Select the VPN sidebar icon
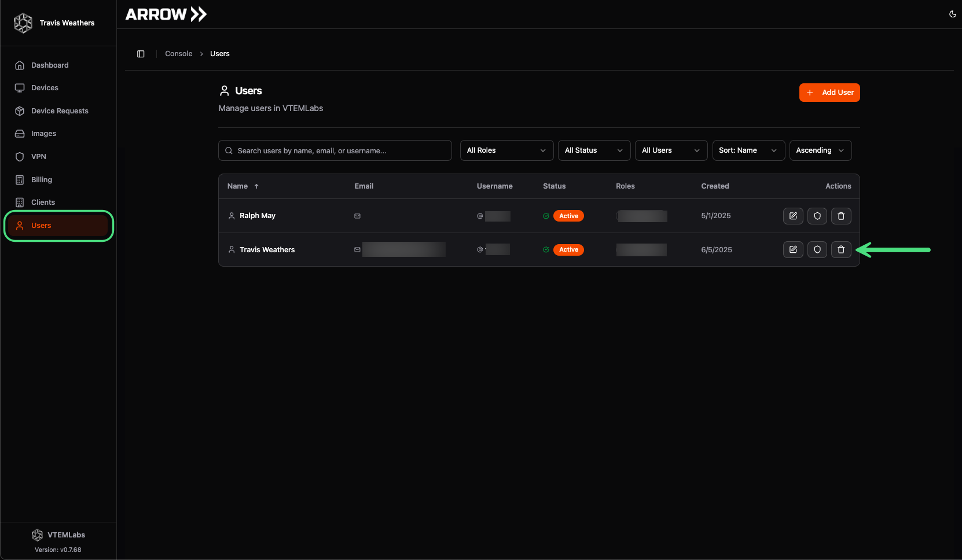This screenshot has height=560, width=962. [x=20, y=156]
